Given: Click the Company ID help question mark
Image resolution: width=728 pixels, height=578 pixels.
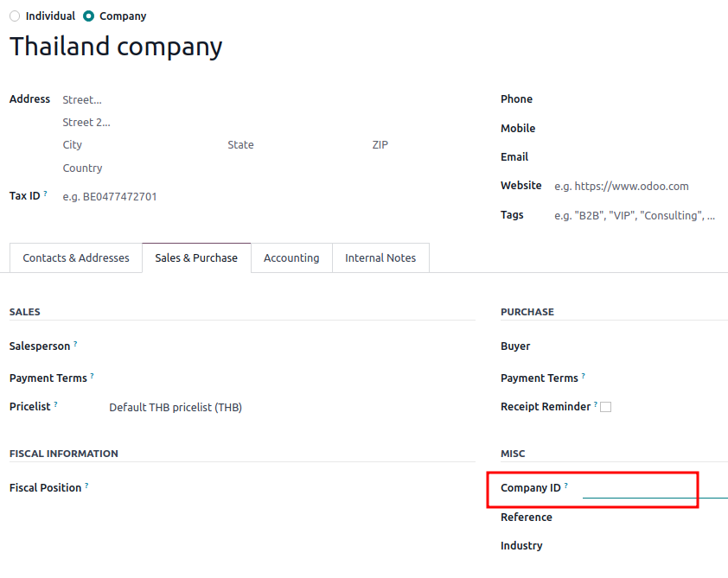Looking at the screenshot, I should (x=566, y=486).
